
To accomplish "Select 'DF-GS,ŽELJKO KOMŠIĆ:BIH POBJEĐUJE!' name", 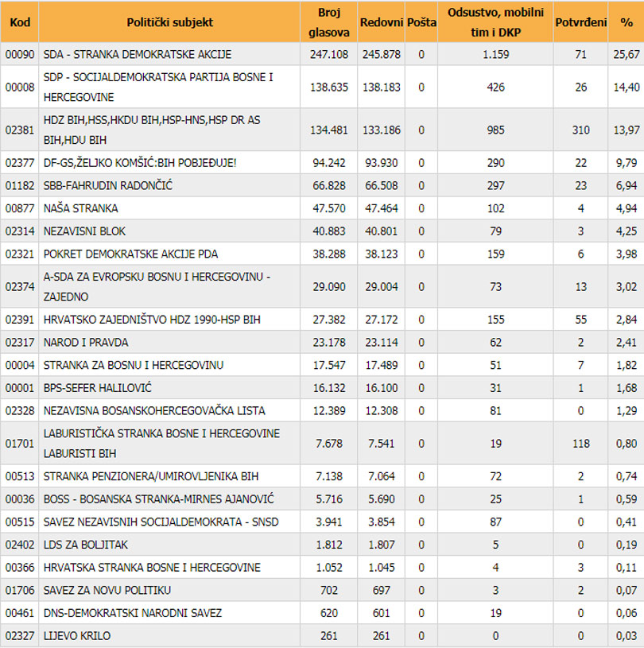I will coord(140,162).
